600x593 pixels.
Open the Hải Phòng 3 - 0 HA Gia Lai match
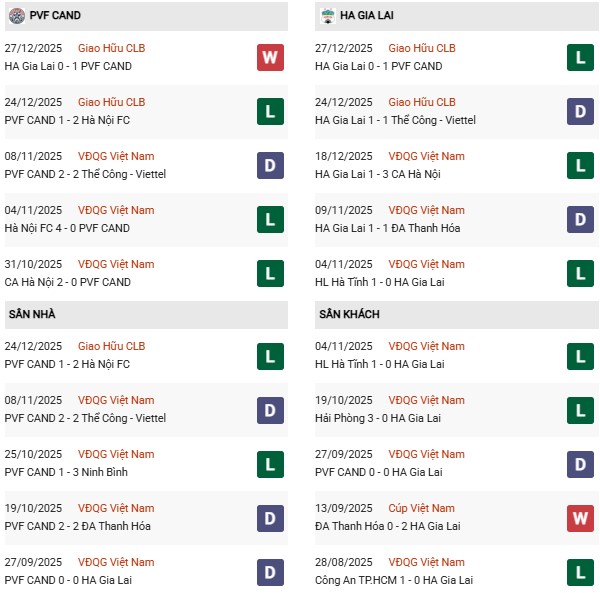(x=387, y=418)
